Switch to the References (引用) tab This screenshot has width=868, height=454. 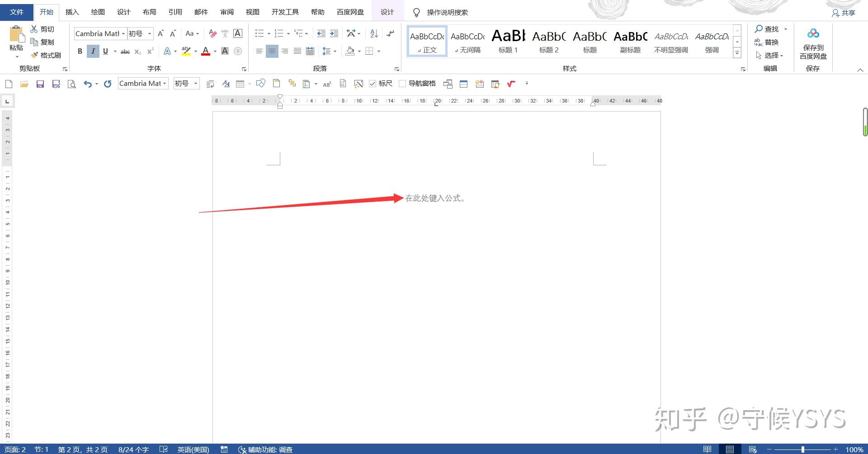pos(175,12)
